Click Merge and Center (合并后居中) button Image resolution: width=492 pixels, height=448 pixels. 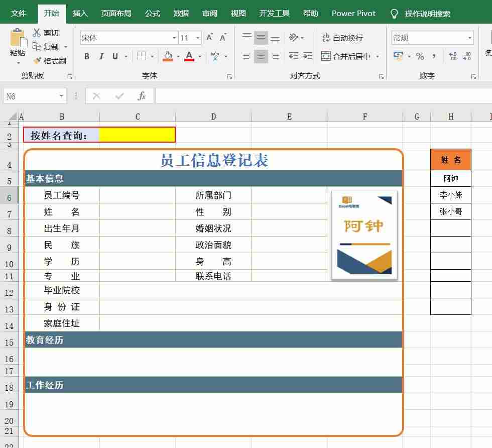(346, 57)
